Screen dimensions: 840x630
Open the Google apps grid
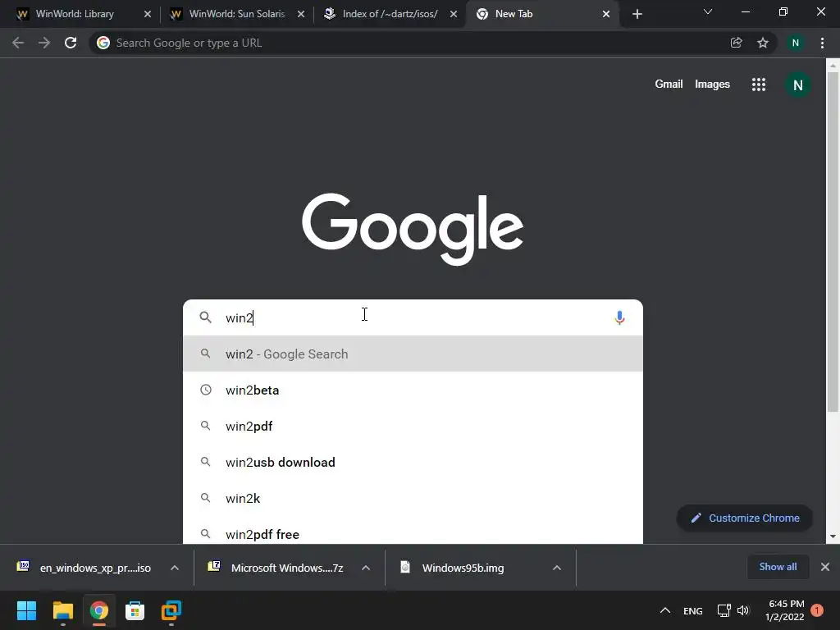coord(759,84)
